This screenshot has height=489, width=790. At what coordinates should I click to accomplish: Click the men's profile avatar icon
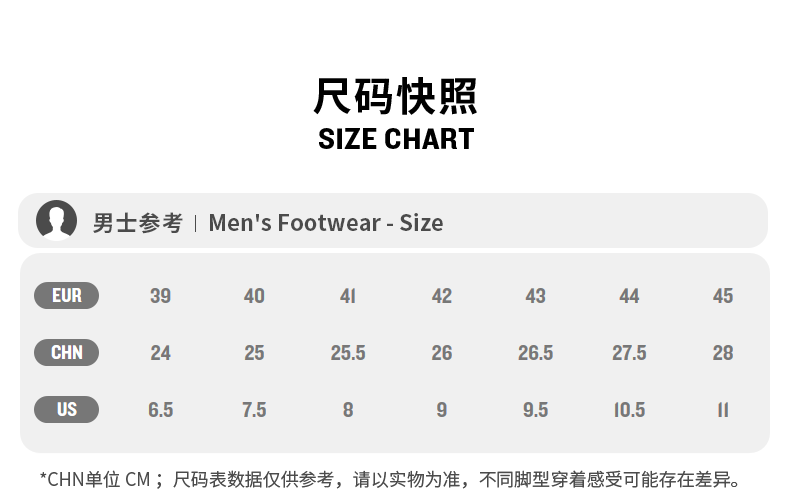(57, 221)
